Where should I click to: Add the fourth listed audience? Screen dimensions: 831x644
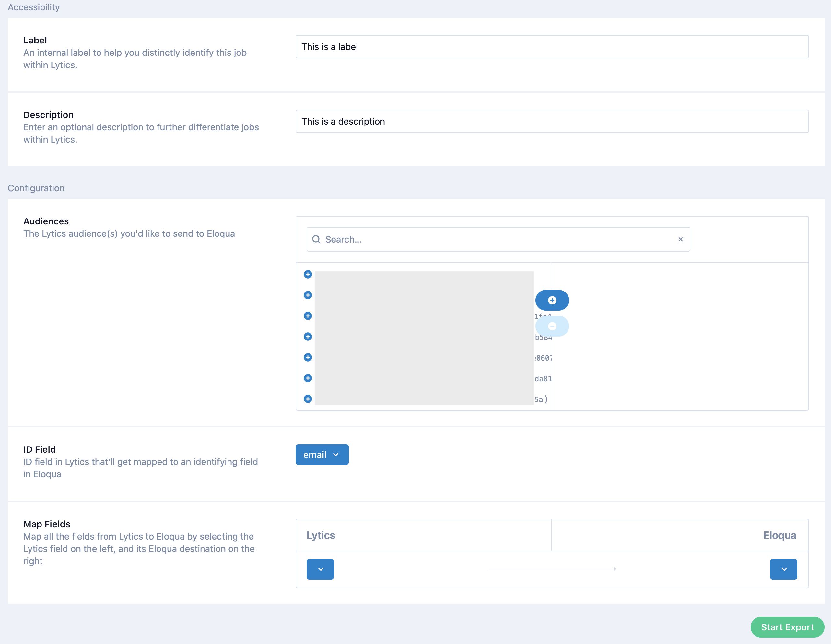coord(308,337)
